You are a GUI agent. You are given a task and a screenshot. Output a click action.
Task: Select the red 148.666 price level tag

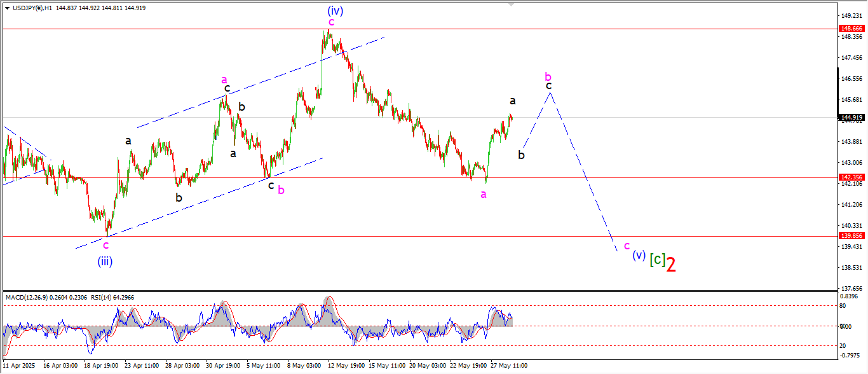click(x=851, y=29)
